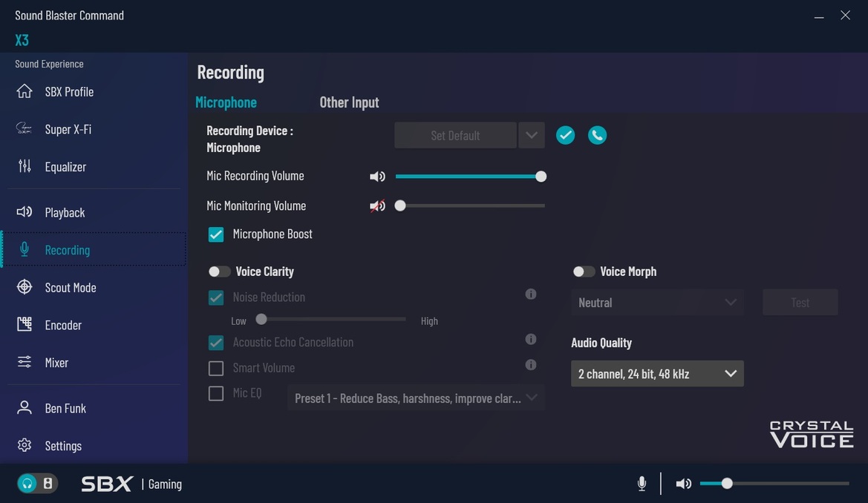Switch to the Other Input tab
This screenshot has height=503, width=868.
[x=349, y=102]
